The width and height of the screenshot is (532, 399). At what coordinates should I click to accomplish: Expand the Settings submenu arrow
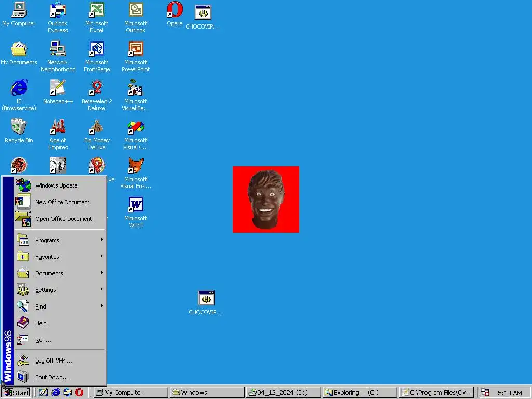[101, 289]
